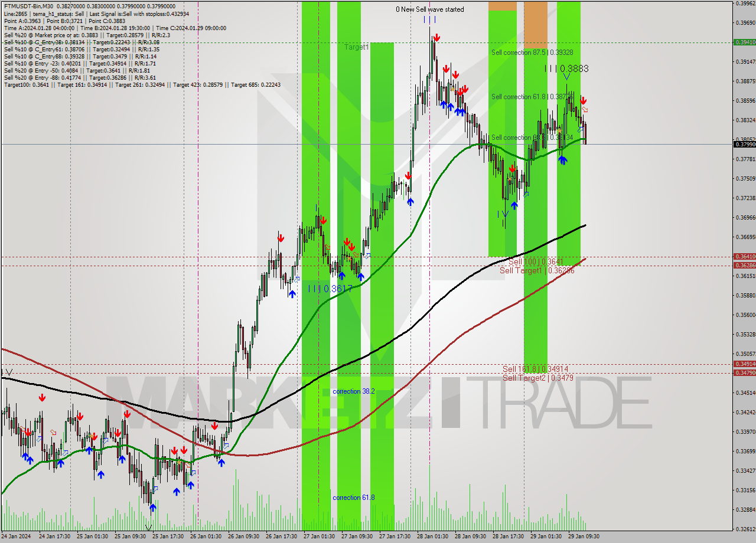Click the 0.36966 price axis label

click(x=745, y=218)
